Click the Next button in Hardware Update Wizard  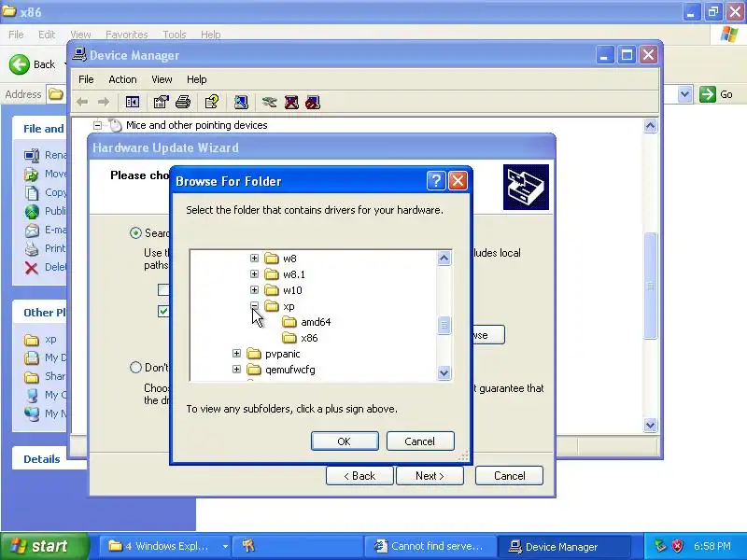coord(430,476)
